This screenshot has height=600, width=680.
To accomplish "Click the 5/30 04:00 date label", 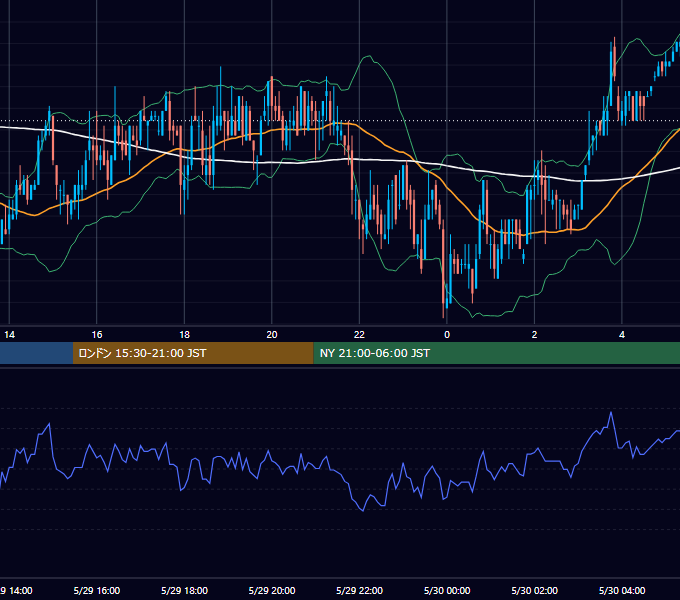I will 622,590.
